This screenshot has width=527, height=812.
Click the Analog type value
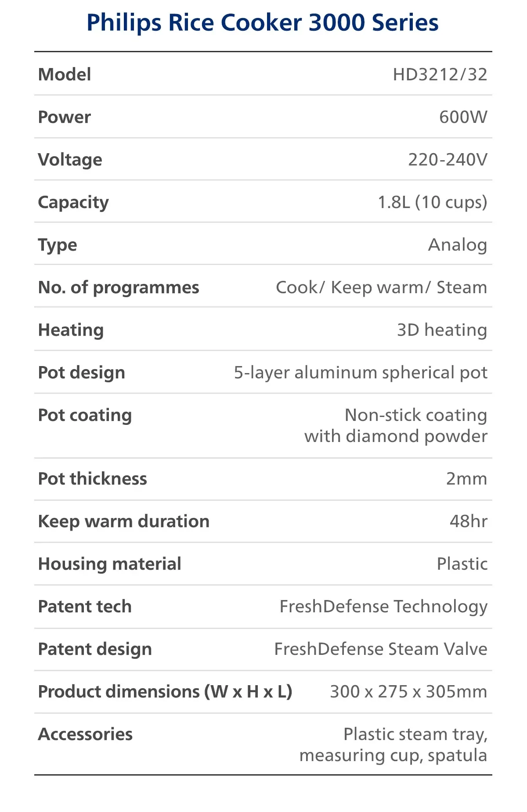tap(457, 245)
